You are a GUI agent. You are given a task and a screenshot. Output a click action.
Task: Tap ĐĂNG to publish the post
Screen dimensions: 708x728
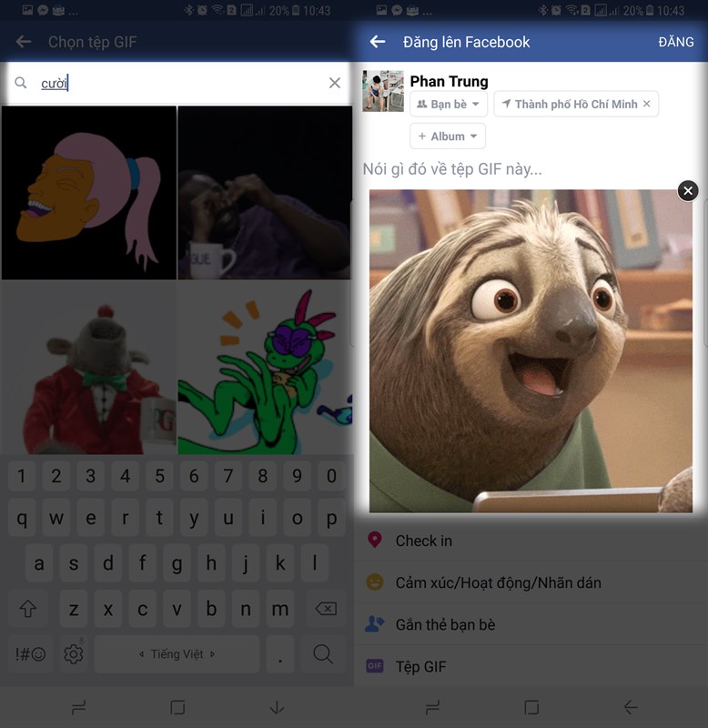tap(676, 42)
